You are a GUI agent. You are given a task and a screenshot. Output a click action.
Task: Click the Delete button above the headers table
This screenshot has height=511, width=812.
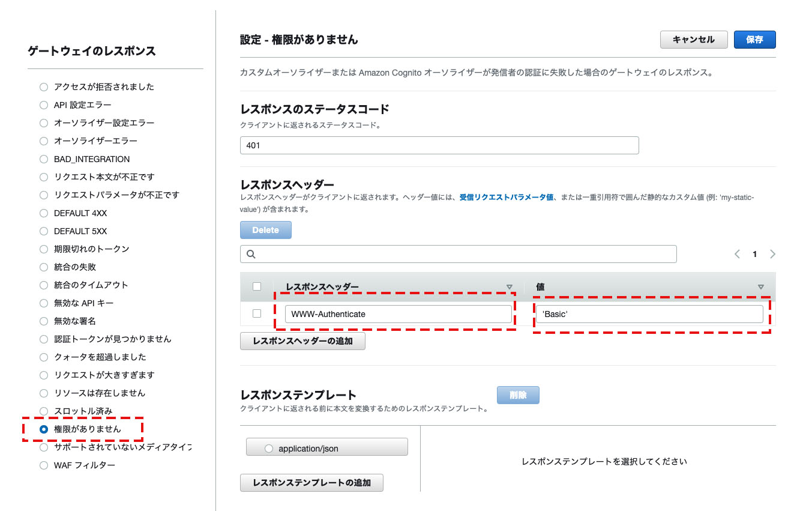(x=265, y=229)
